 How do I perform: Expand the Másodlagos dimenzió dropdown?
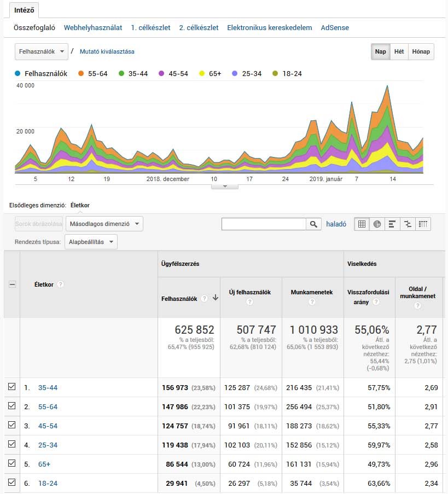(104, 224)
